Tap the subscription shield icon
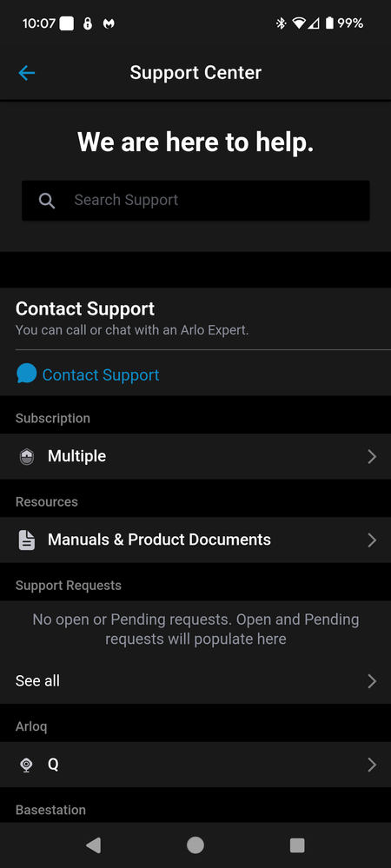391x868 pixels. [x=27, y=457]
